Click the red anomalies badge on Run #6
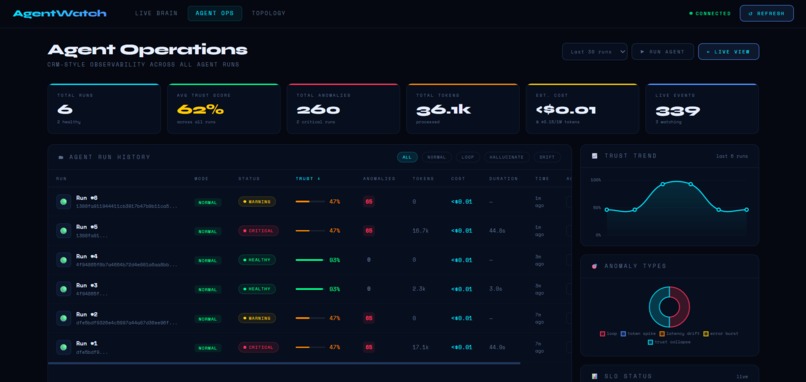This screenshot has height=382, width=806. click(x=369, y=202)
